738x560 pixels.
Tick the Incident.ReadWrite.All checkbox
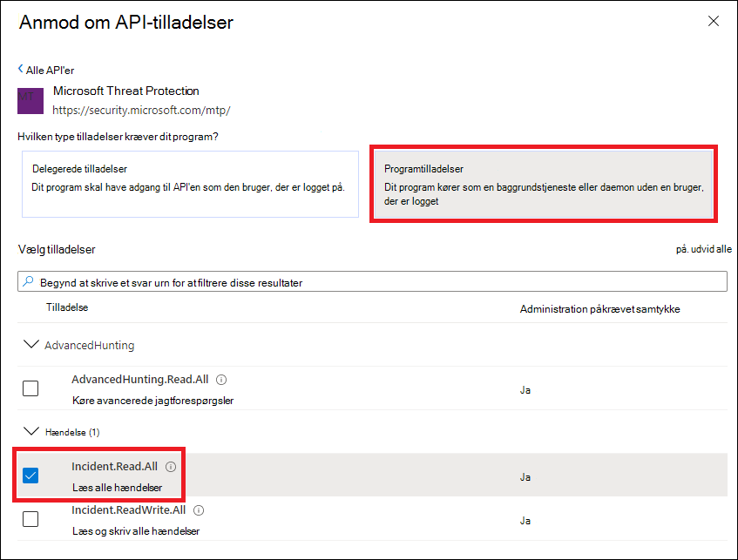[x=30, y=519]
